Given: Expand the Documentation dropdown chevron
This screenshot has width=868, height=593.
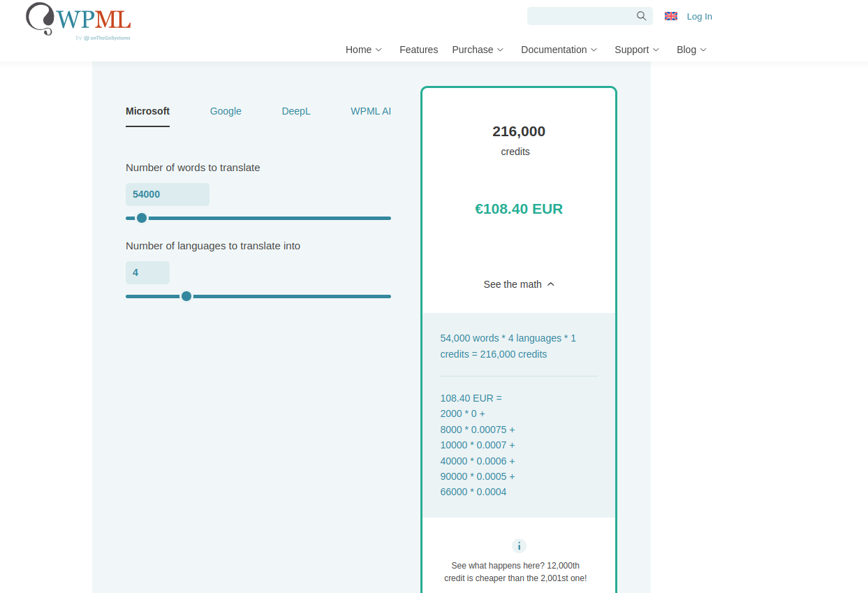Looking at the screenshot, I should tap(594, 50).
